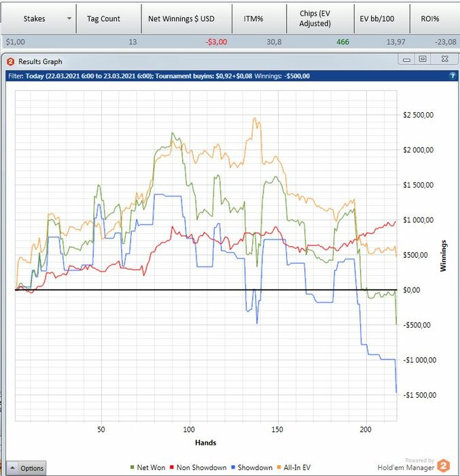460x476 pixels.
Task: Click the 30,8 ITM percentage value
Action: pyautogui.click(x=274, y=42)
